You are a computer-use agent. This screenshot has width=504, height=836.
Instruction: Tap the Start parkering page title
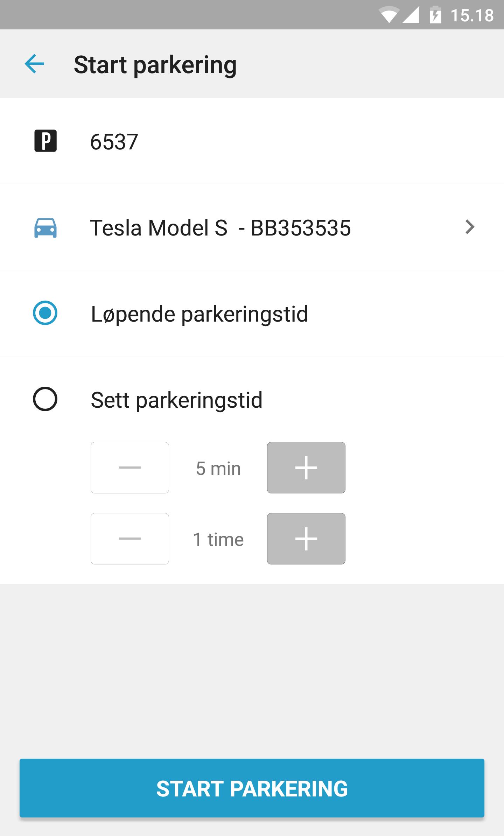click(155, 65)
